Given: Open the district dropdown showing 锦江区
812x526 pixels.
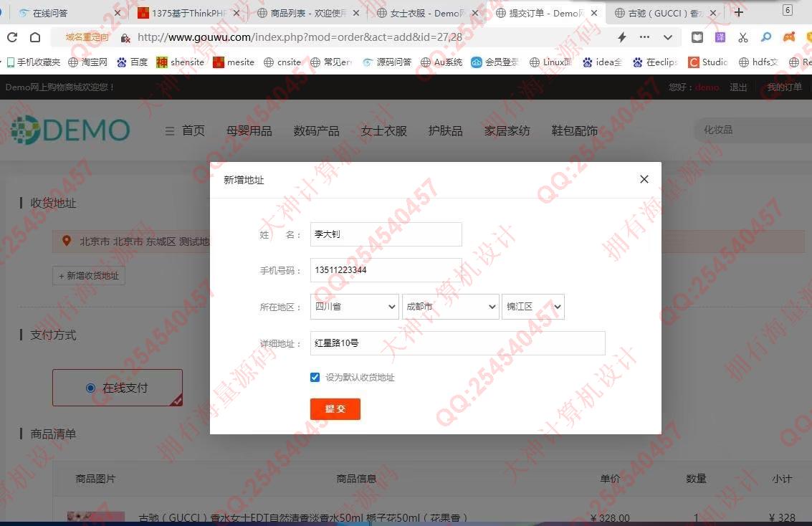Looking at the screenshot, I should click(x=533, y=307).
